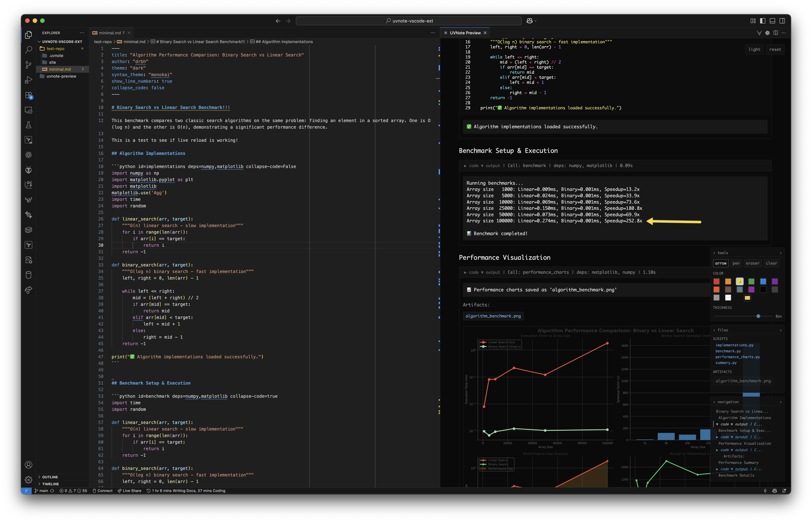Screen dimensions: 812x522
Task: Open the Remote Explorer view
Action: coord(29,110)
